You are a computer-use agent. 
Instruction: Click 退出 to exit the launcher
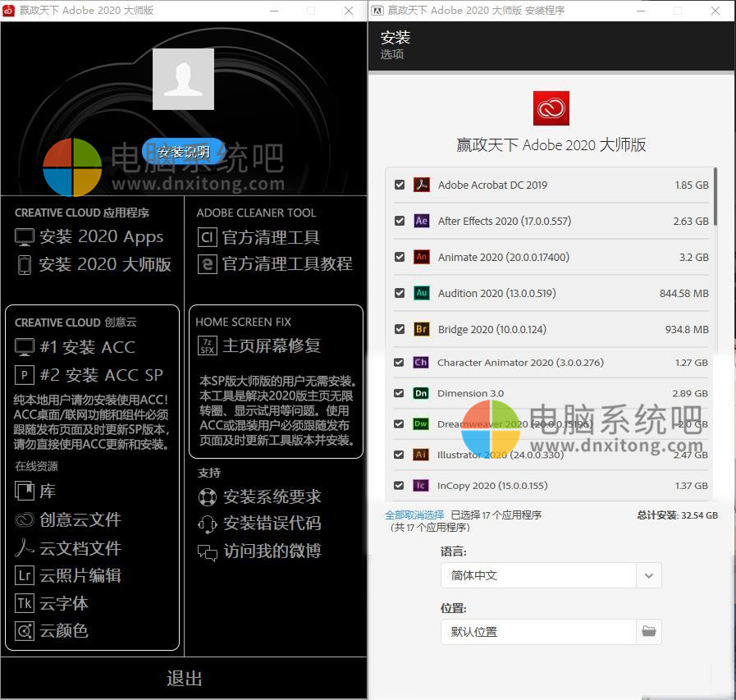click(x=184, y=679)
